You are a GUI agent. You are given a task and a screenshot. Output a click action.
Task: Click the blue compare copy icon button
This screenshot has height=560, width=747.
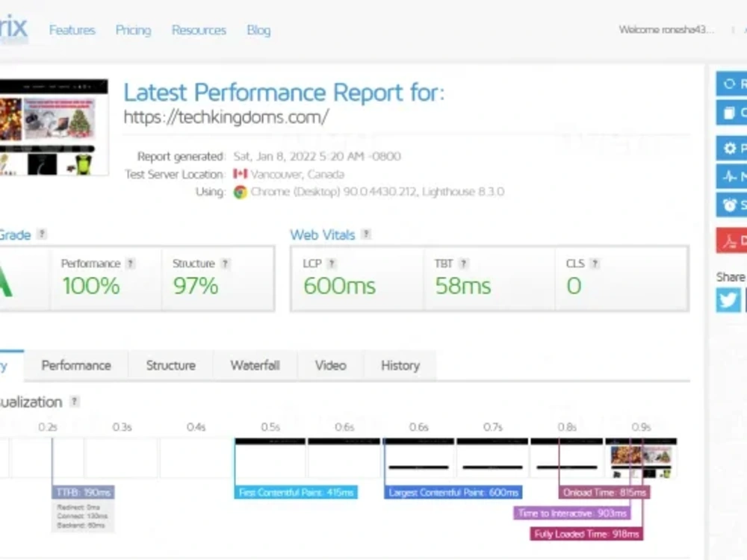pos(731,113)
